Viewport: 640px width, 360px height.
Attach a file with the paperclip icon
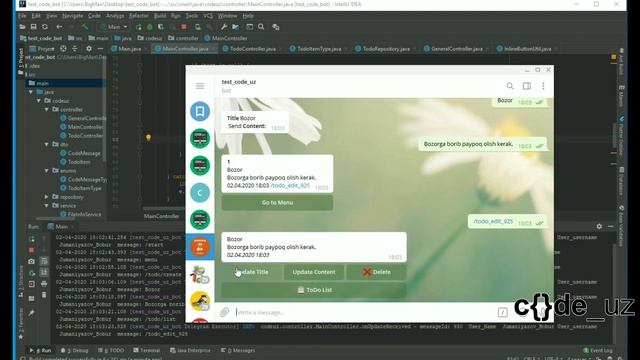pos(224,312)
